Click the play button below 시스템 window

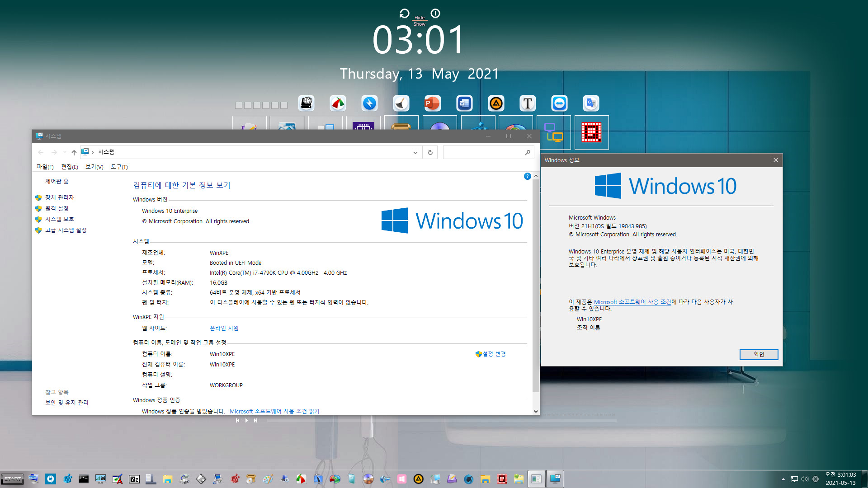point(246,420)
